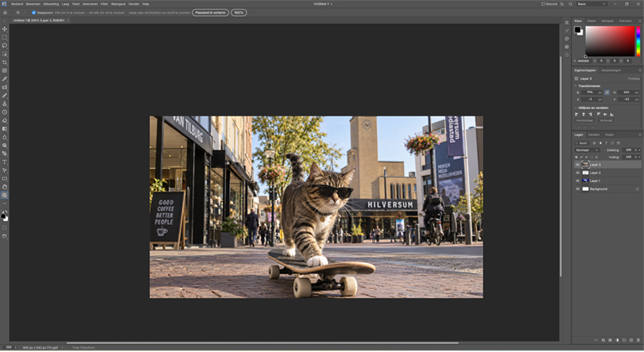Open the Soort layer filter dropdown
This screenshot has width=644, height=352.
pyautogui.click(x=582, y=143)
